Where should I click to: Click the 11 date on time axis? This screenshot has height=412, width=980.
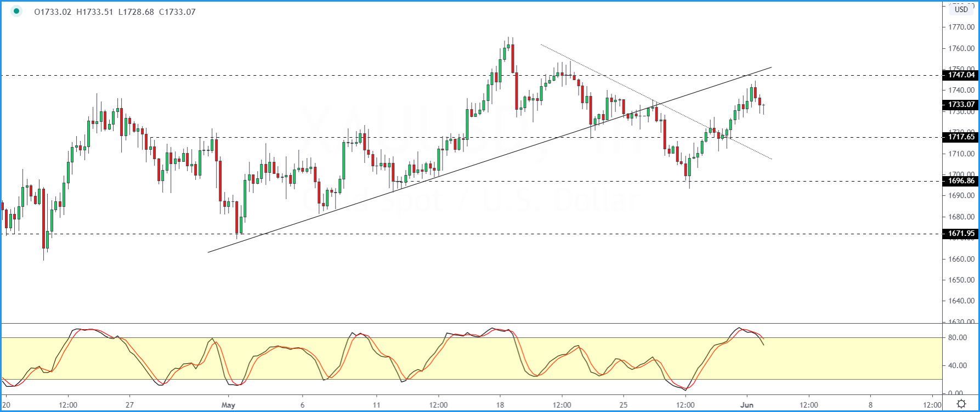[x=376, y=405]
